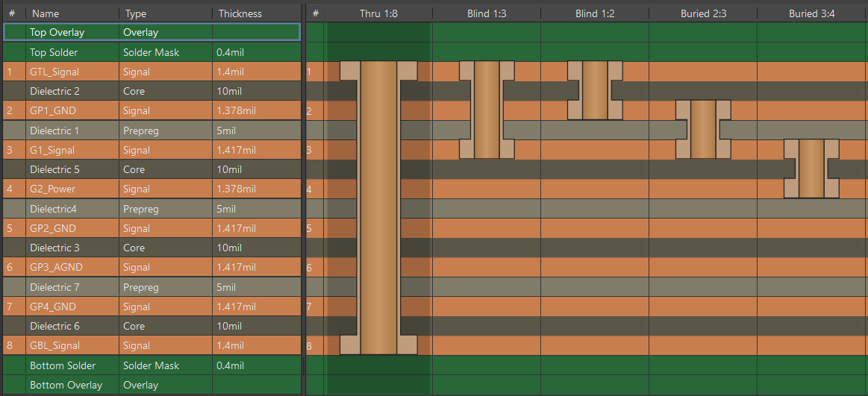Click G2_Power thickness 1.378mil
The image size is (868, 396).
[x=237, y=189]
